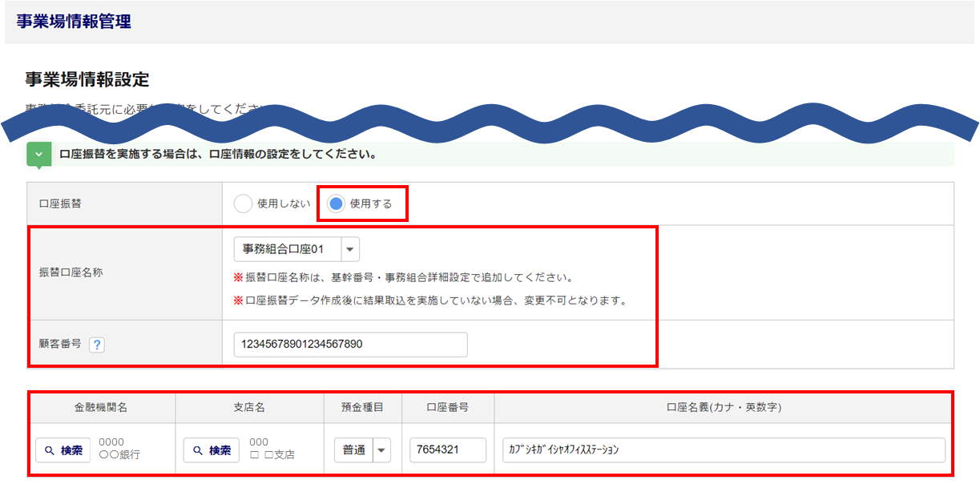Image resolution: width=980 pixels, height=492 pixels.
Task: Expand the 預金種目 dropdown showing 普通
Action: pos(361,450)
